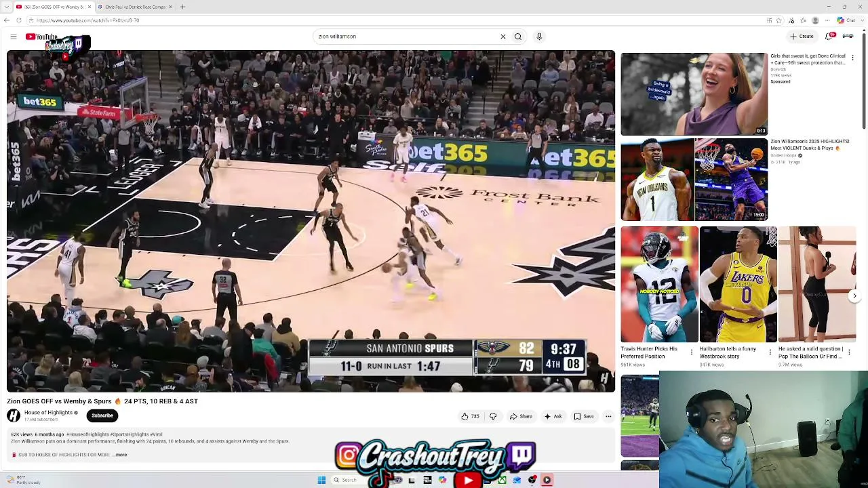
Task: Show next Shorts with right arrow
Action: [854, 296]
